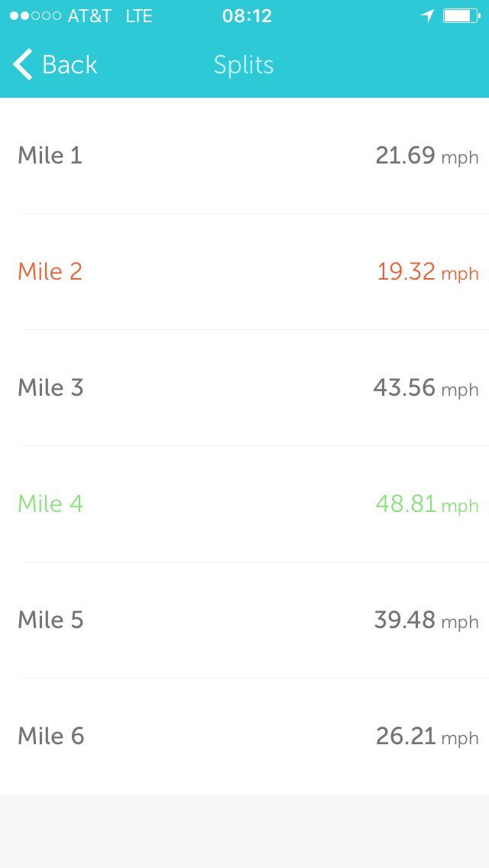Tap the signal strength dots
The height and width of the screenshot is (868, 489).
(35, 16)
